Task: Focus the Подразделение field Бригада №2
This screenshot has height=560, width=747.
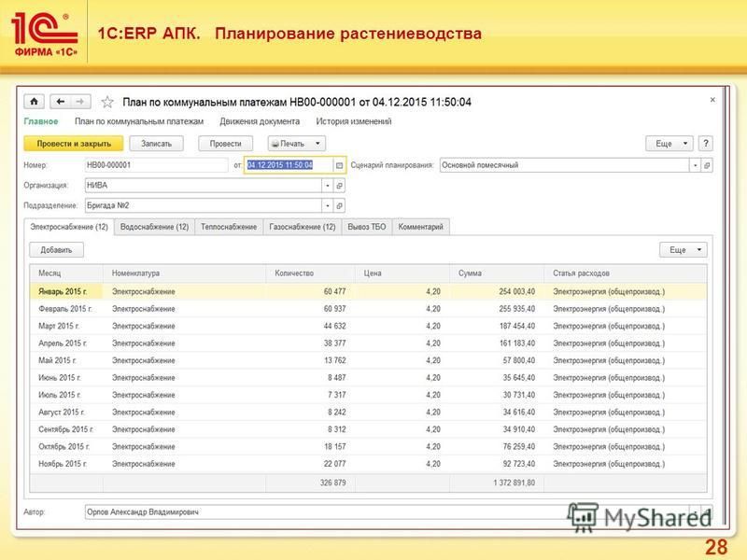Action: tap(204, 205)
